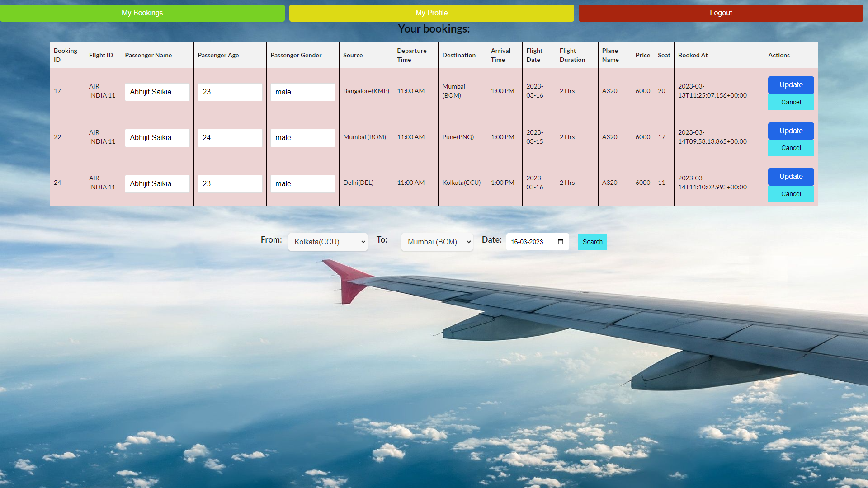Image resolution: width=868 pixels, height=488 pixels.
Task: Click the Logout button
Action: (721, 13)
